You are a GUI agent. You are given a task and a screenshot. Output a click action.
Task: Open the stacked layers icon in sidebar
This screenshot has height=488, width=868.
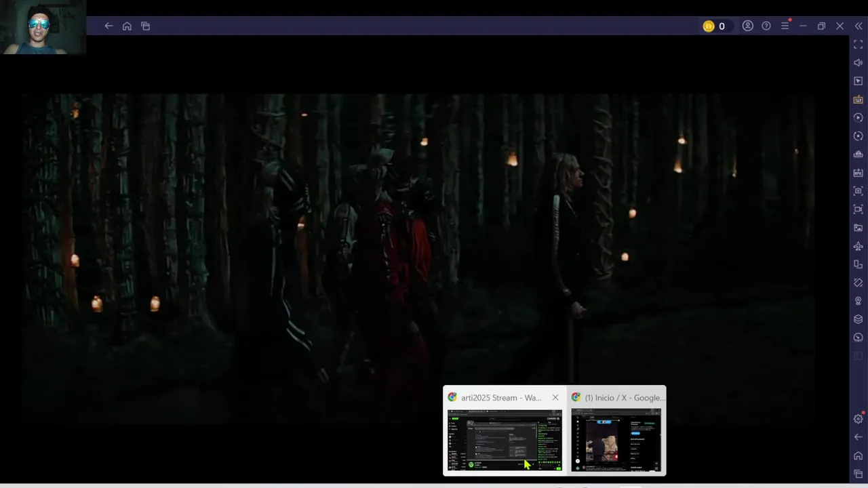click(859, 319)
